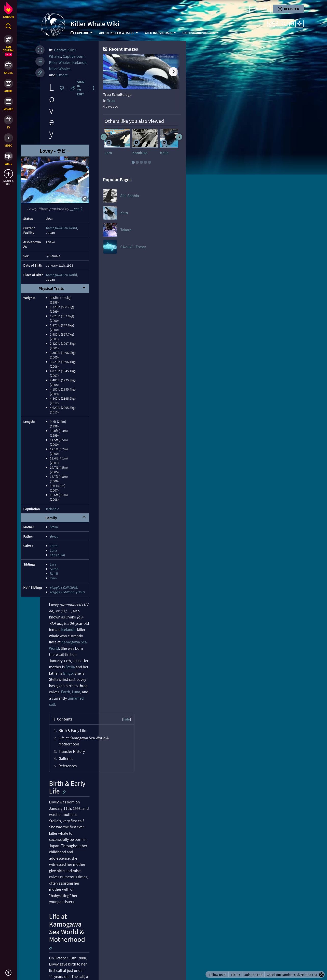Viewport: 327px width, 980px height.
Task: Edit the Life at Kamogawa section
Action: (51, 948)
